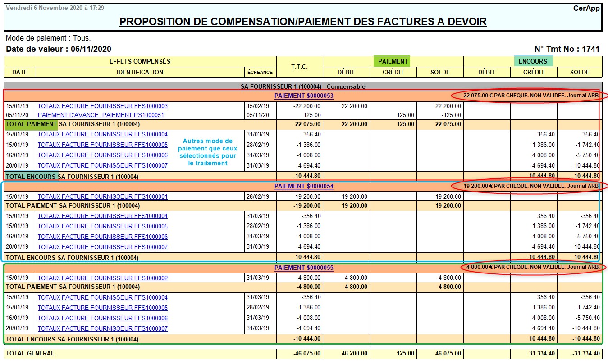
Task: Click the T.T.C. column header
Action: 299,67
